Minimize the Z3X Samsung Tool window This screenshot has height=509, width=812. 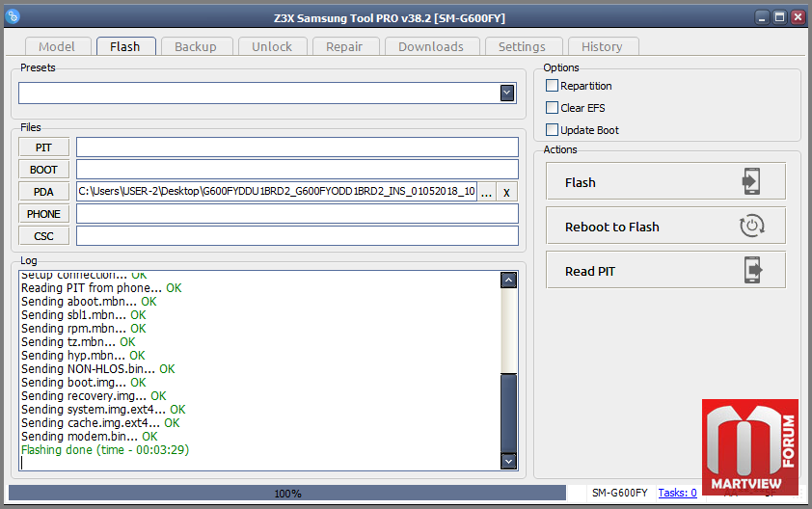click(x=762, y=17)
